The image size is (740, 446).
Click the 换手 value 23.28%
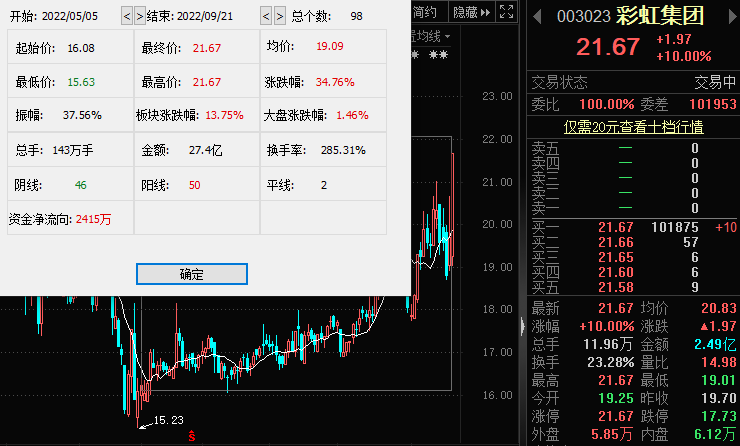[610, 362]
